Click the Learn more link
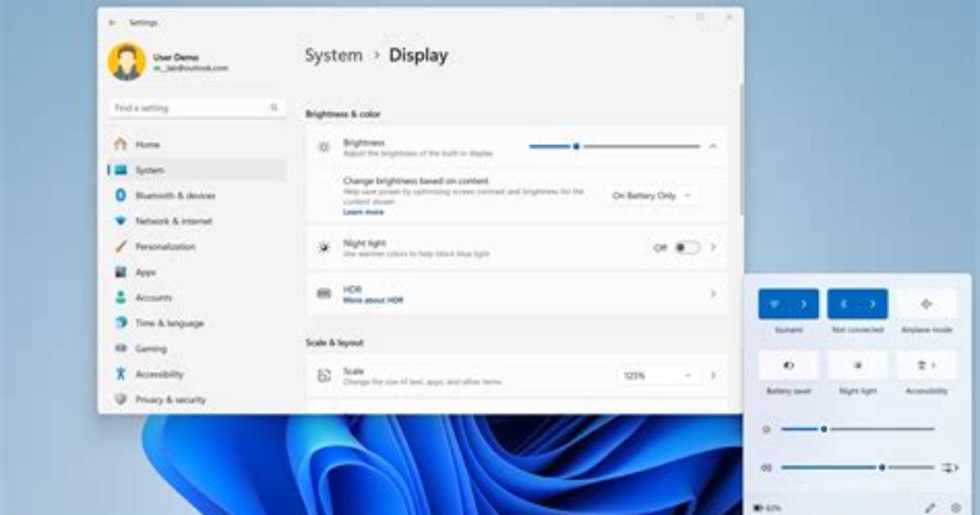Viewport: 980px width, 515px height. point(363,212)
